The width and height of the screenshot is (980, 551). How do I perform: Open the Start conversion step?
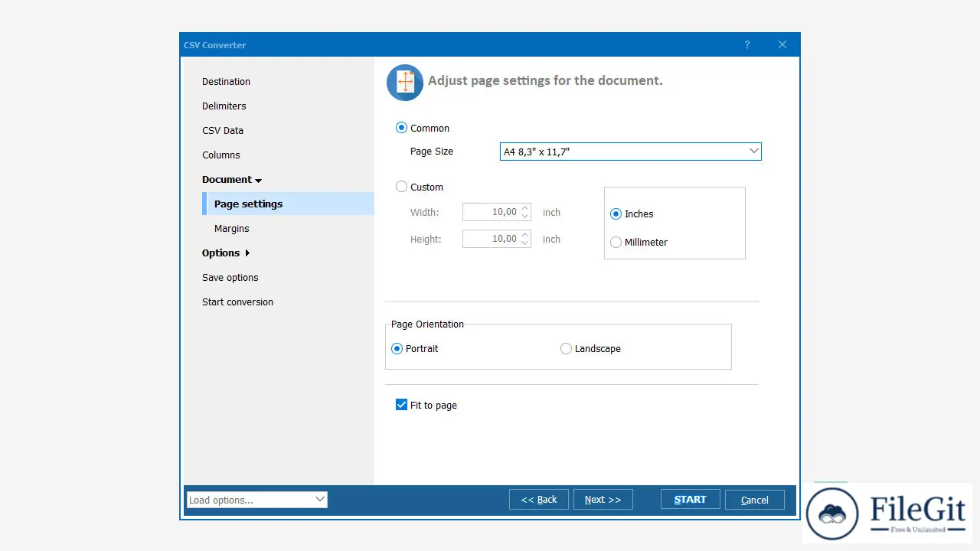(237, 302)
